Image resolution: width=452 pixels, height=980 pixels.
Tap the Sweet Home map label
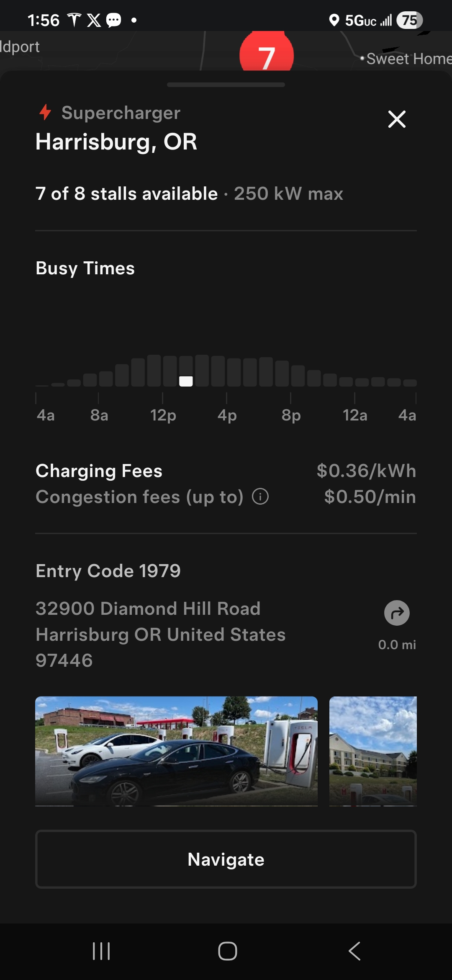(x=408, y=59)
